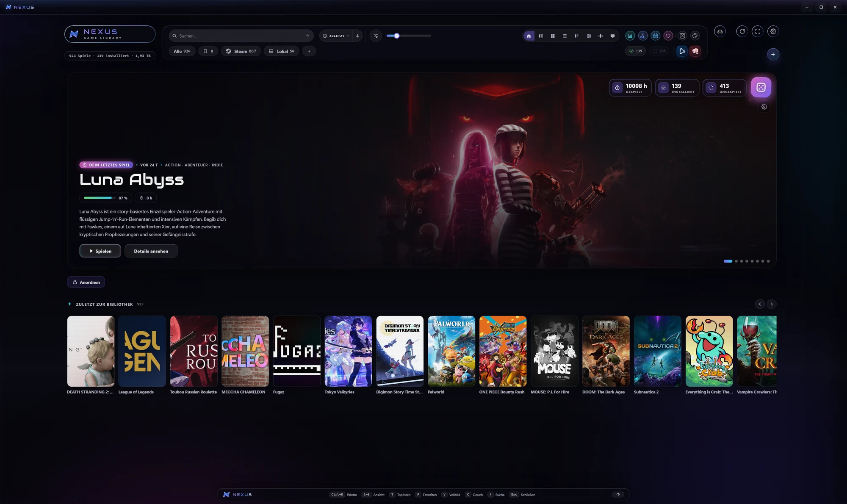
Task: Click the dice random game icon in toolbar
Action: tap(682, 36)
